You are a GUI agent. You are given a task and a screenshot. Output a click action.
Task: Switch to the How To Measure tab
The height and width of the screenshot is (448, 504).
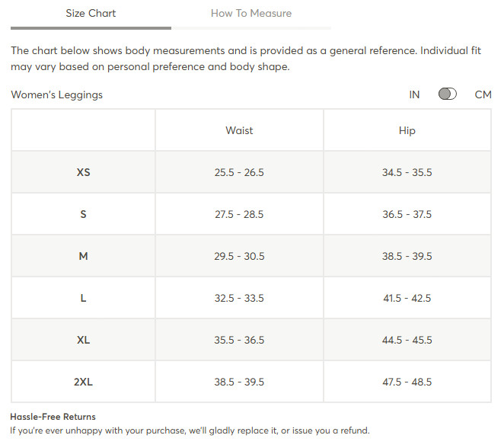click(251, 14)
